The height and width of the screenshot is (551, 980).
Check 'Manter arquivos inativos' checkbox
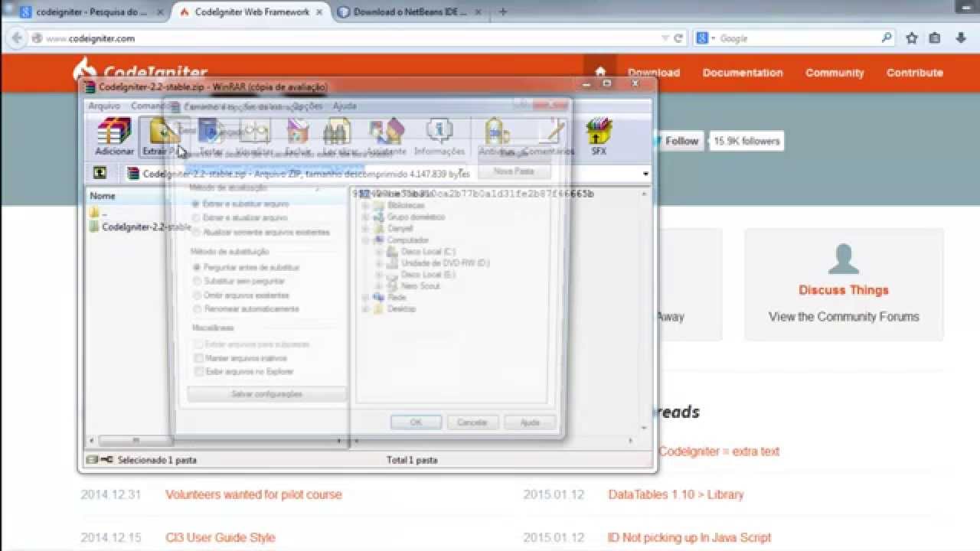click(199, 358)
